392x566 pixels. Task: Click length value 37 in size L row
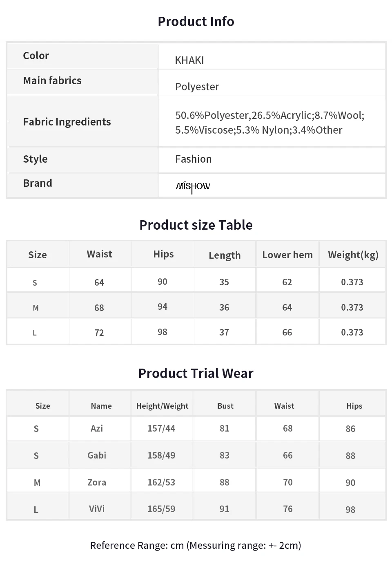224,332
